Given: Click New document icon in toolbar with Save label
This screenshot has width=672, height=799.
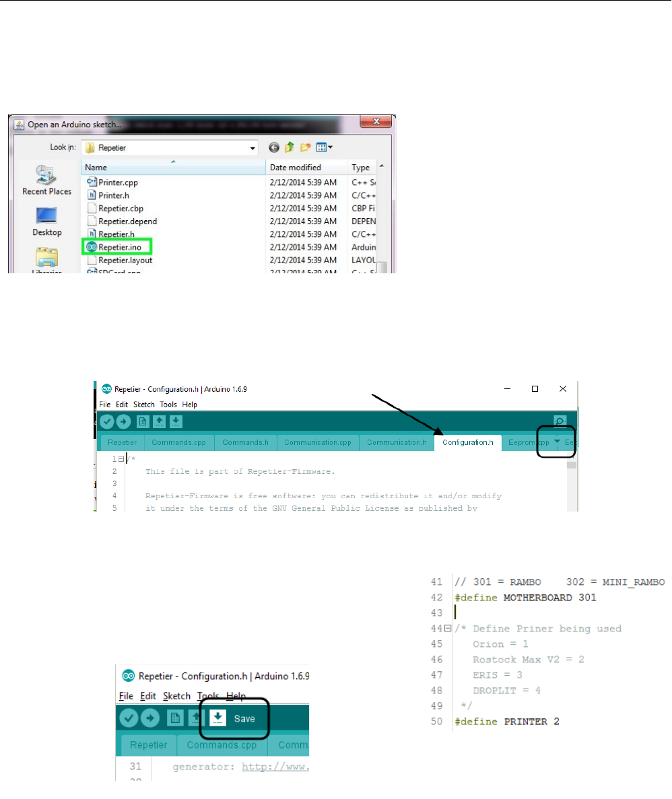Looking at the screenshot, I should [x=175, y=718].
